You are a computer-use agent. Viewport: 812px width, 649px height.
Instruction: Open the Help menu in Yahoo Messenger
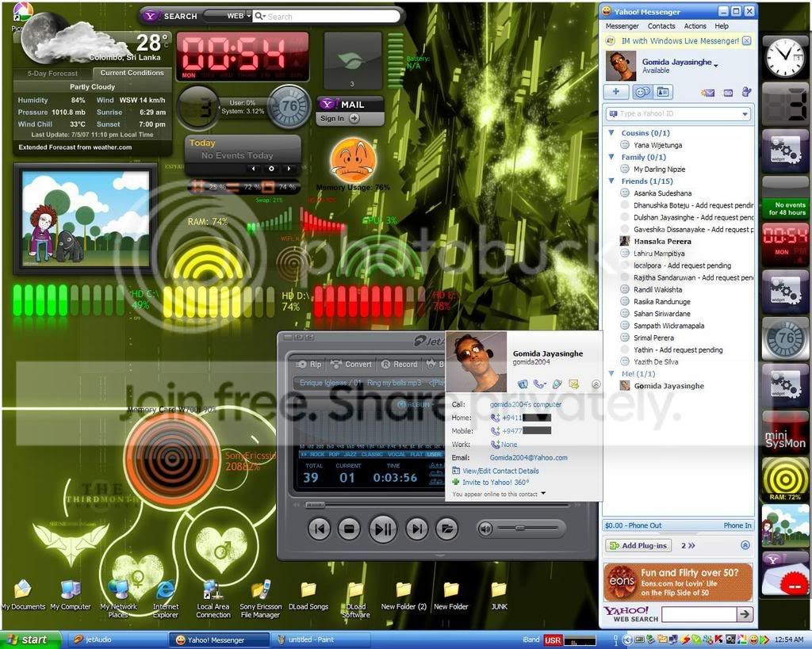722,26
